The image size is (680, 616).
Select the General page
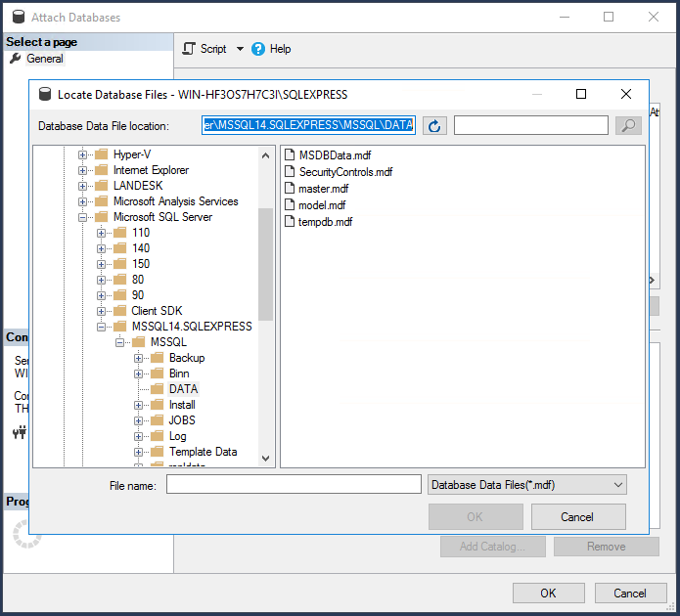(x=45, y=59)
